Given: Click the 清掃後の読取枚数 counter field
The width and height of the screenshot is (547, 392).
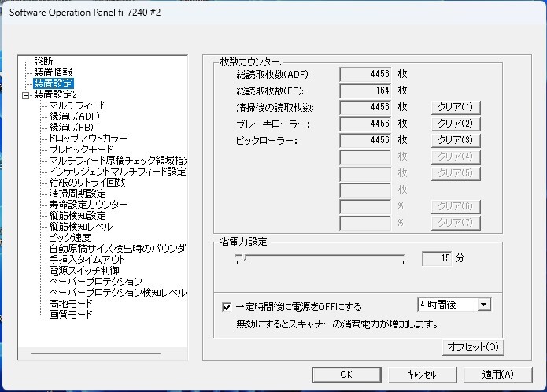Looking at the screenshot, I should point(365,107).
